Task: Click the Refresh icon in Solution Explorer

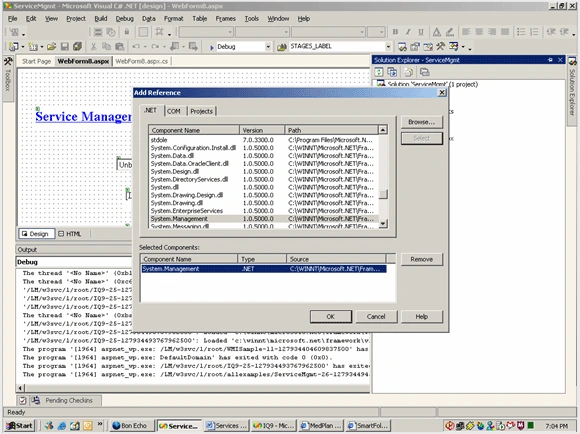Action: [x=379, y=72]
